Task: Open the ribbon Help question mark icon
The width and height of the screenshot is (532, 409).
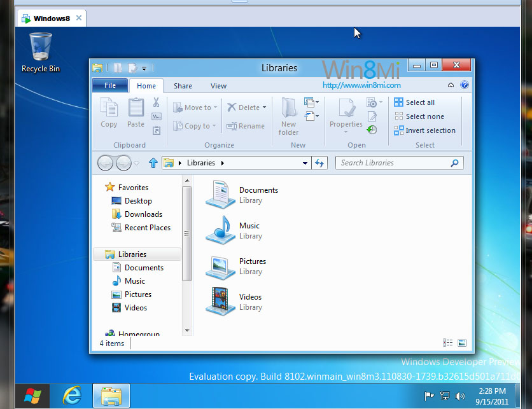Action: pos(465,85)
